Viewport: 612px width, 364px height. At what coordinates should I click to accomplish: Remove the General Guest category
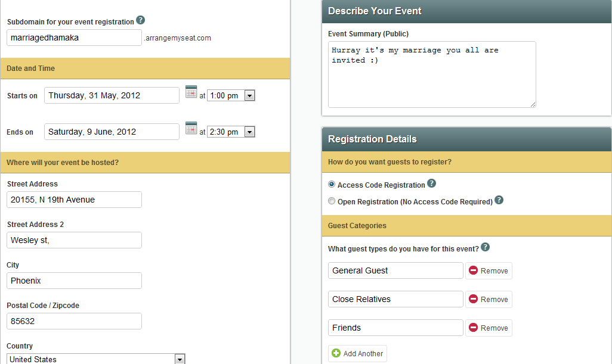click(489, 270)
